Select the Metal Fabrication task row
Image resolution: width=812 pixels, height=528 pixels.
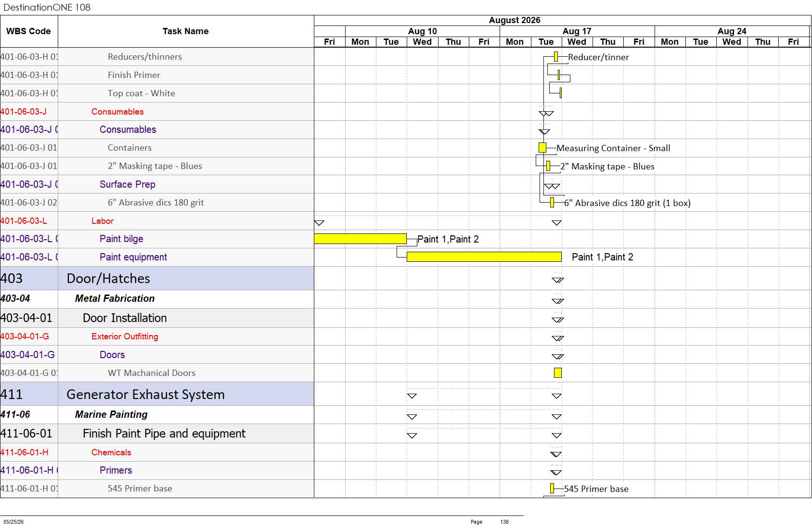click(x=157, y=299)
